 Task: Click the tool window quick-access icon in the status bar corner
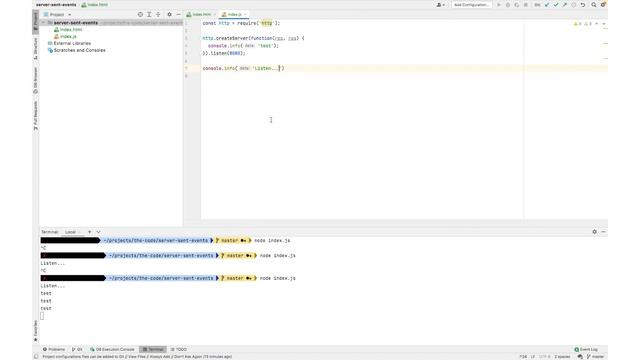coord(36,357)
